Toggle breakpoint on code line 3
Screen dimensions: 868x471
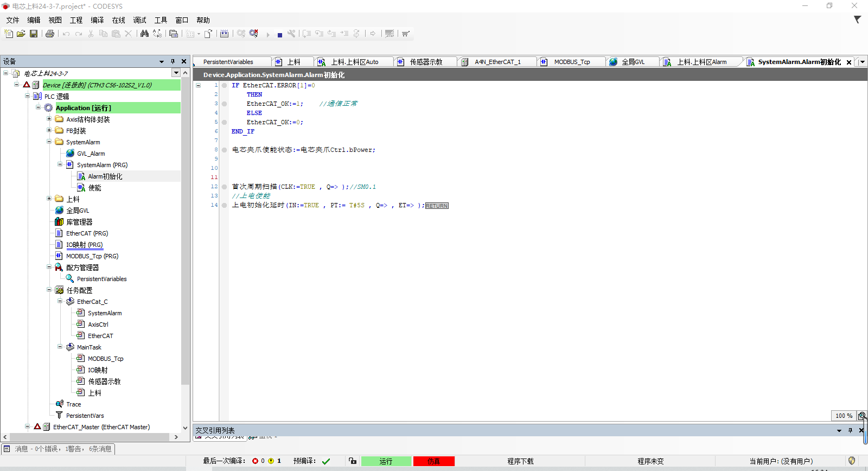point(224,104)
